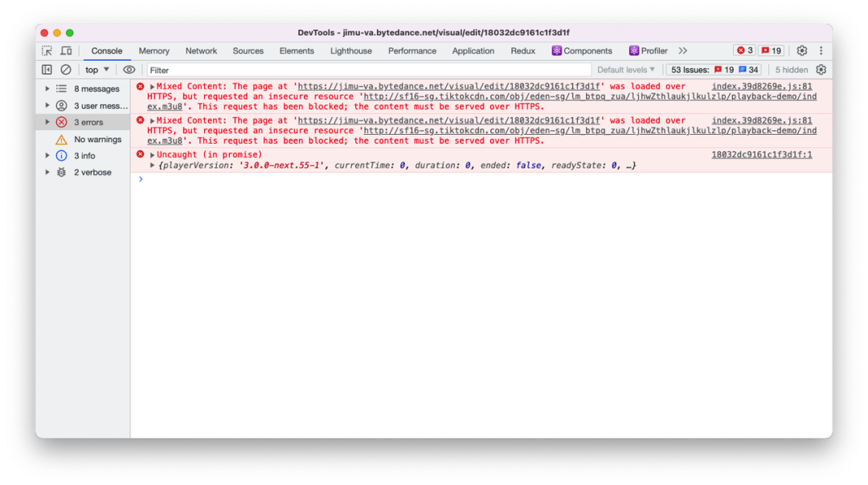
Task: Open the Performance tab
Action: click(411, 51)
